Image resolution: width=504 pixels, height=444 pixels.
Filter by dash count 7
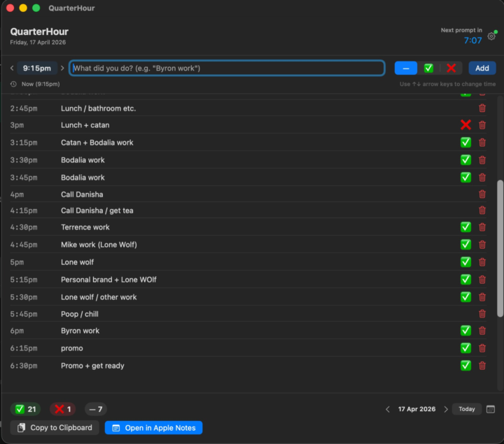coord(96,409)
